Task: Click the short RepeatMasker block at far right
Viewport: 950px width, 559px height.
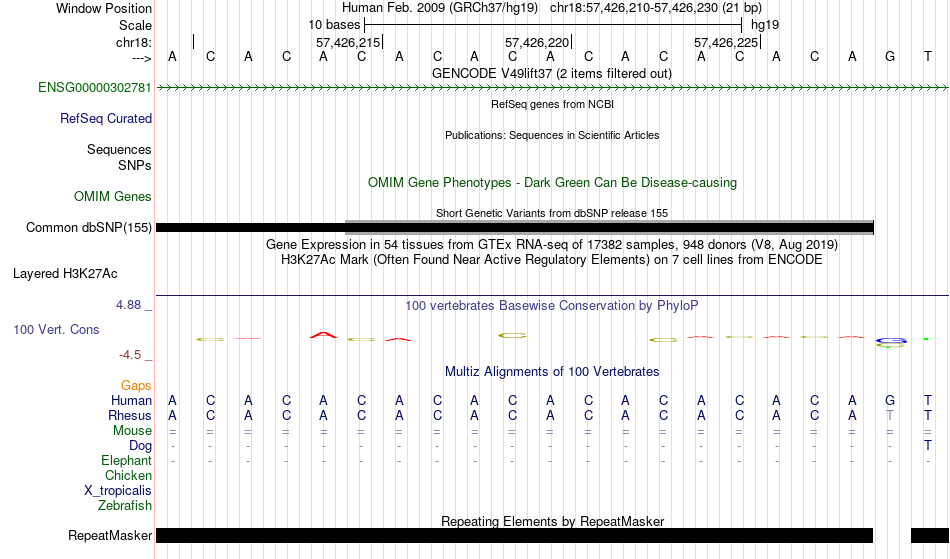Action: click(x=930, y=535)
